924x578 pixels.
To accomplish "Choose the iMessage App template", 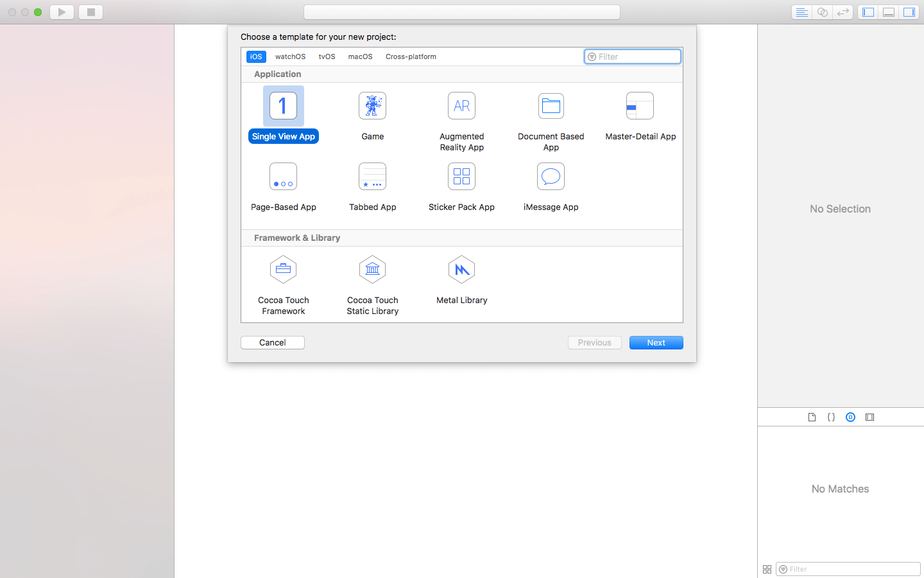I will point(551,177).
